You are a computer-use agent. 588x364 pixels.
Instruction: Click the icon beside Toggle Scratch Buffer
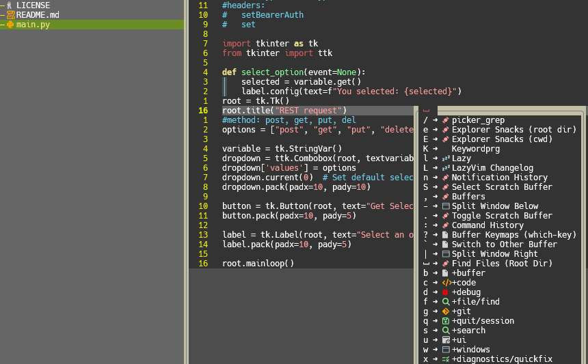click(x=446, y=216)
